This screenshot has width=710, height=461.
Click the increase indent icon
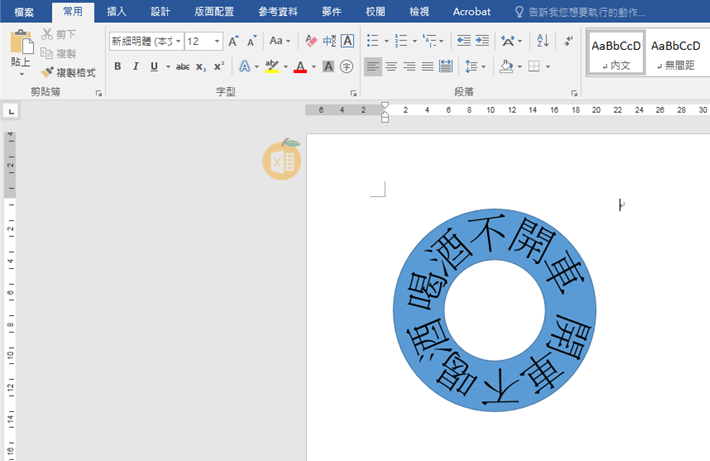pyautogui.click(x=482, y=41)
